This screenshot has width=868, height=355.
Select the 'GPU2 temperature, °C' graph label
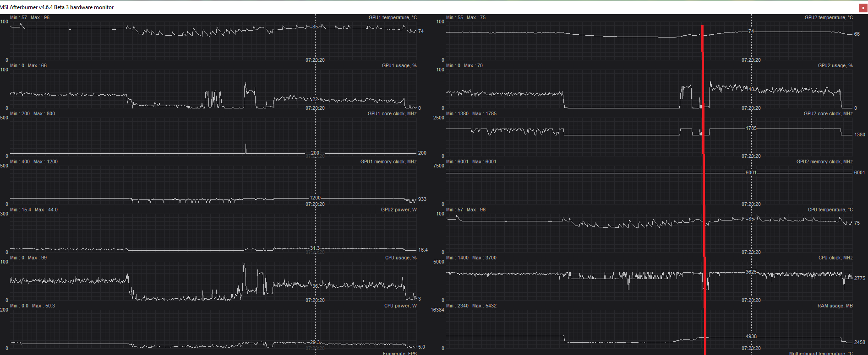(x=829, y=17)
